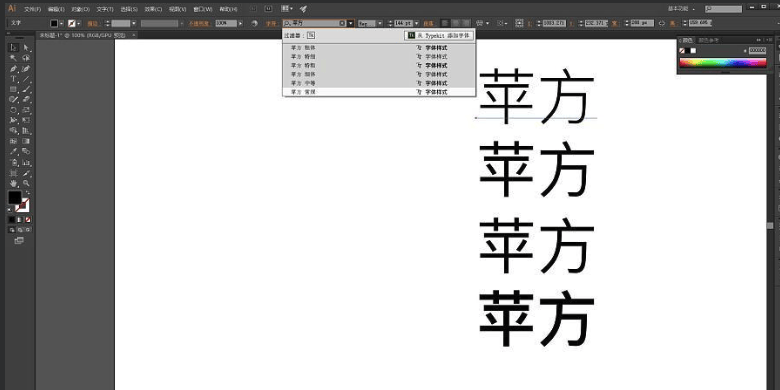
Task: Open the fill color dropdown arrow
Action: click(62, 23)
